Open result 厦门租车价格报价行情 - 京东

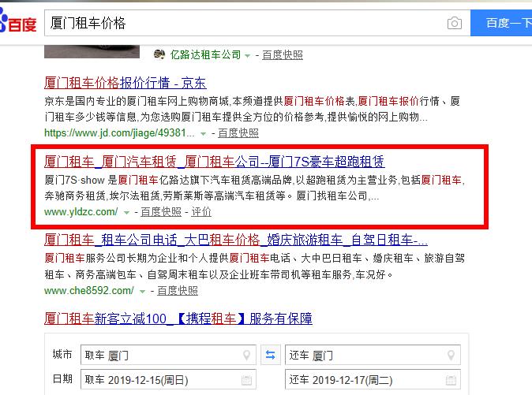(126, 83)
